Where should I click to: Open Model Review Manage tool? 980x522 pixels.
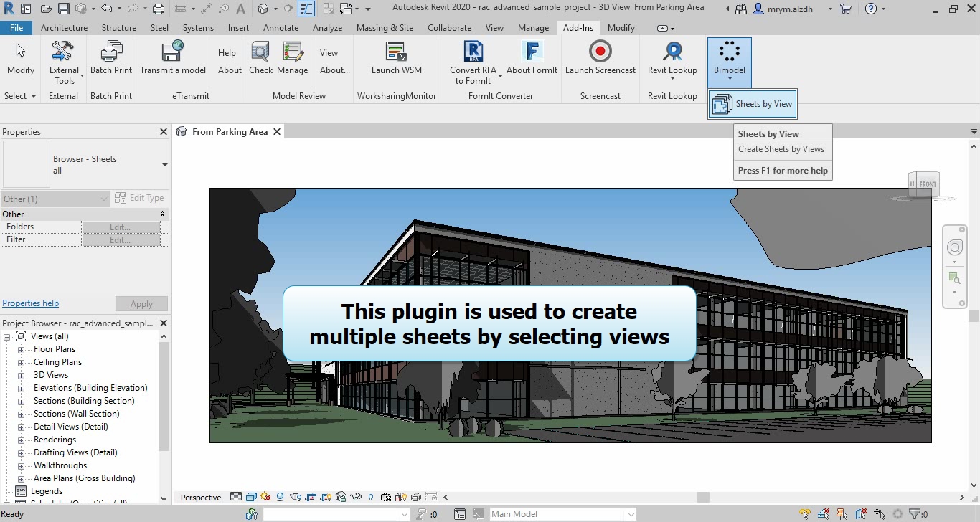click(x=292, y=52)
